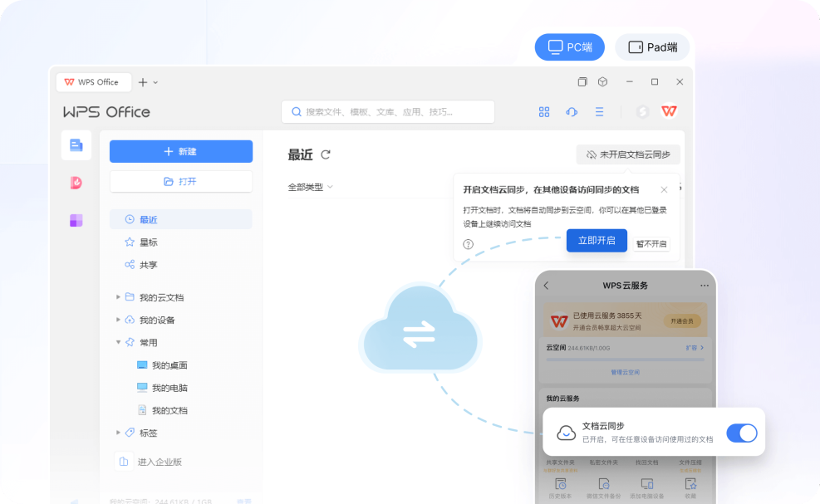
Task: Expand the 我的云文档 tree node
Action: (x=118, y=297)
